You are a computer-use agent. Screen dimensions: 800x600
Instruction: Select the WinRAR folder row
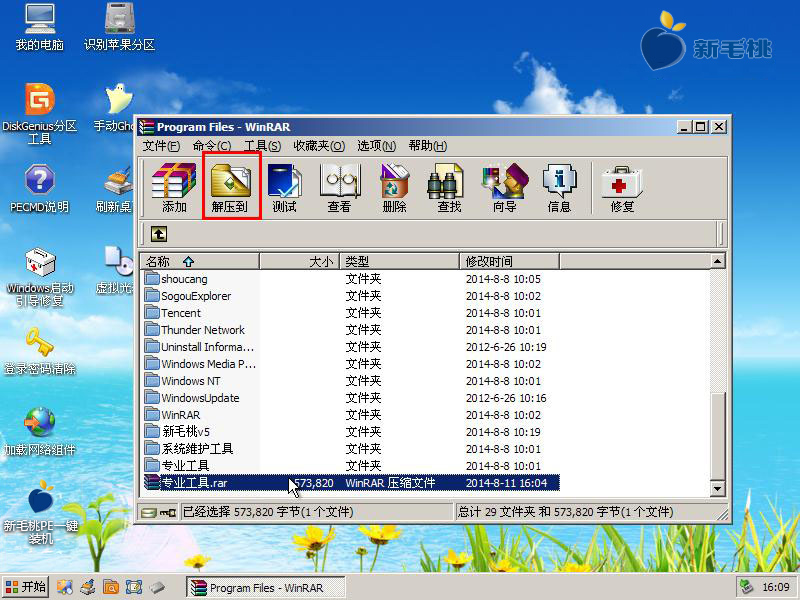350,415
